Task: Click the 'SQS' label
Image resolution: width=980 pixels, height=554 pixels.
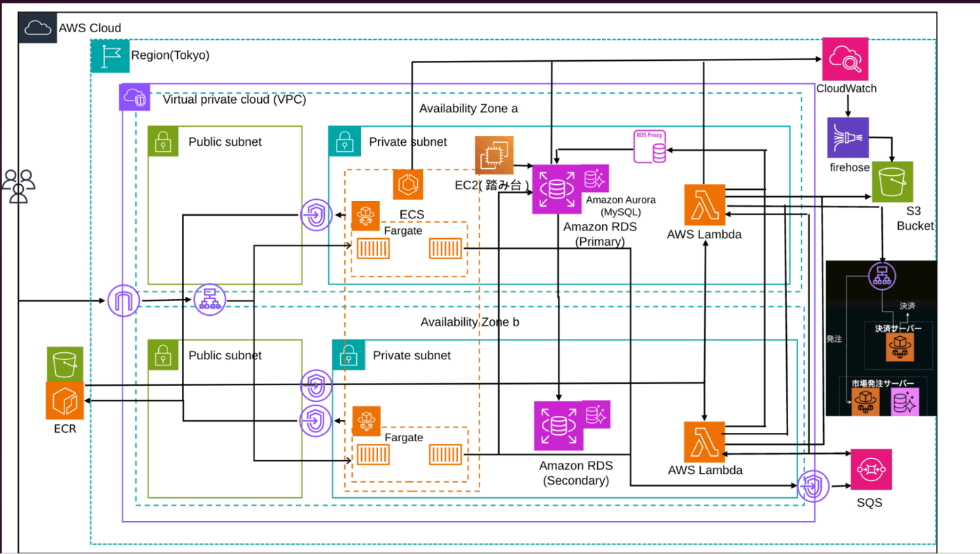Action: [x=869, y=503]
